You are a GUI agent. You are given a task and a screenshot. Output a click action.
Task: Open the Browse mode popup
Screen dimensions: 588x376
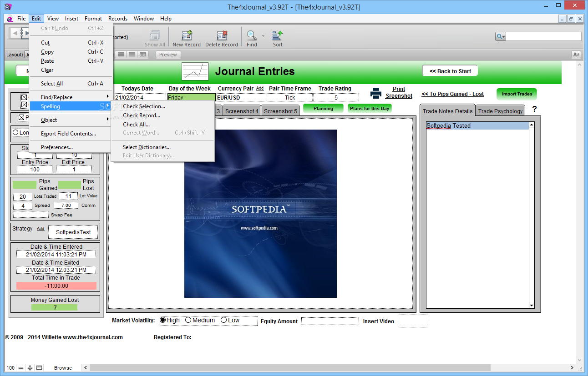click(x=63, y=368)
